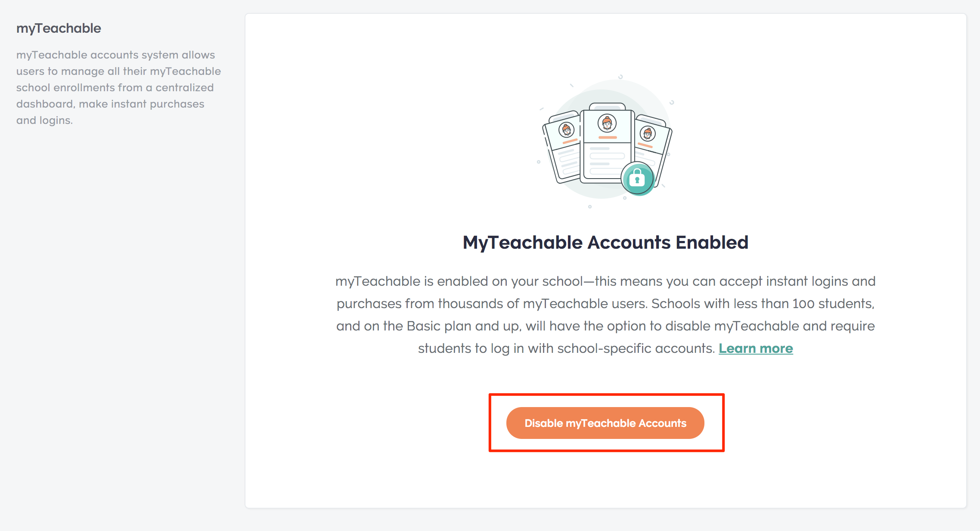Click the Disable myTeachable Accounts button
Screen dimensions: 980x531
coord(605,423)
